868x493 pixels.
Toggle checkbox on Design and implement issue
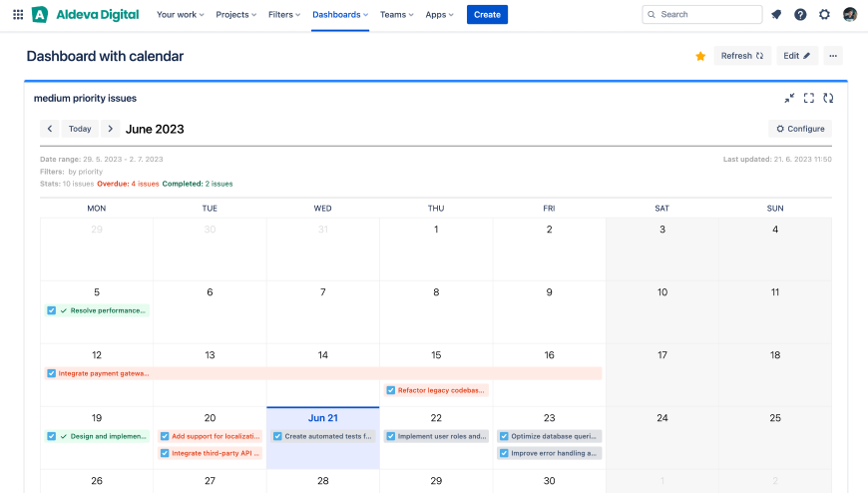tap(52, 436)
